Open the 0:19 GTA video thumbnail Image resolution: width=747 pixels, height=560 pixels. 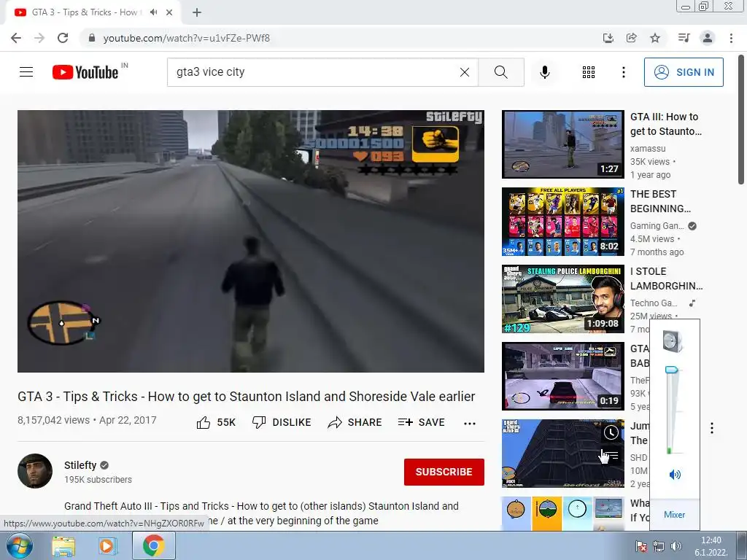point(562,376)
